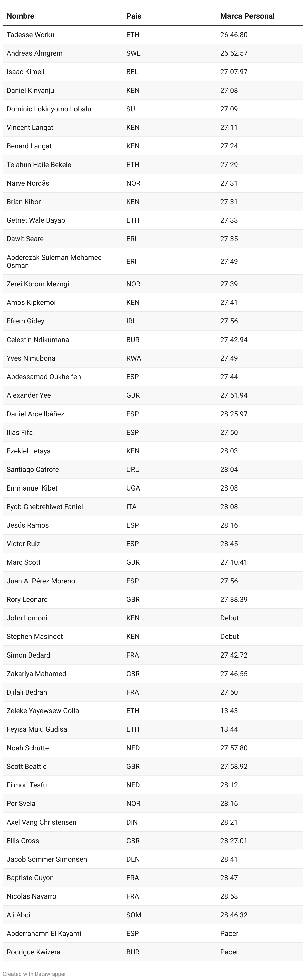The height and width of the screenshot is (980, 306).
Task: Click Daniel Arce Ibáñez time 28:25.97
Action: [234, 414]
